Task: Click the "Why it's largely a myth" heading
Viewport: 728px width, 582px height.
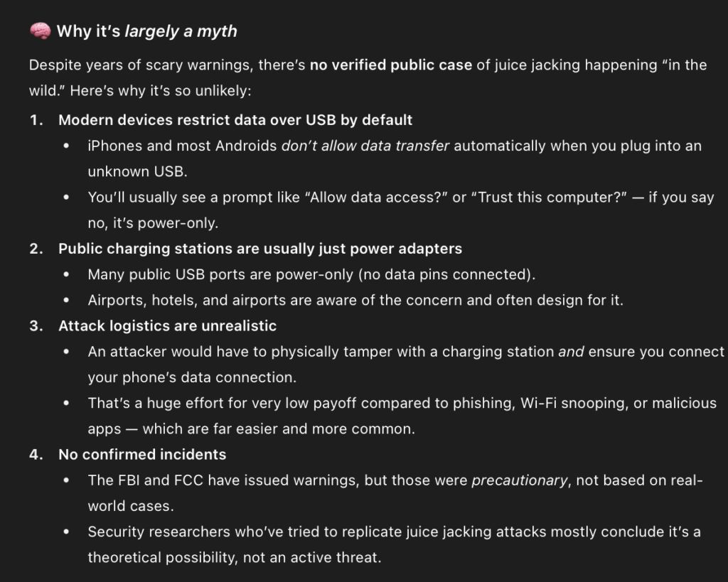Action: (x=146, y=31)
